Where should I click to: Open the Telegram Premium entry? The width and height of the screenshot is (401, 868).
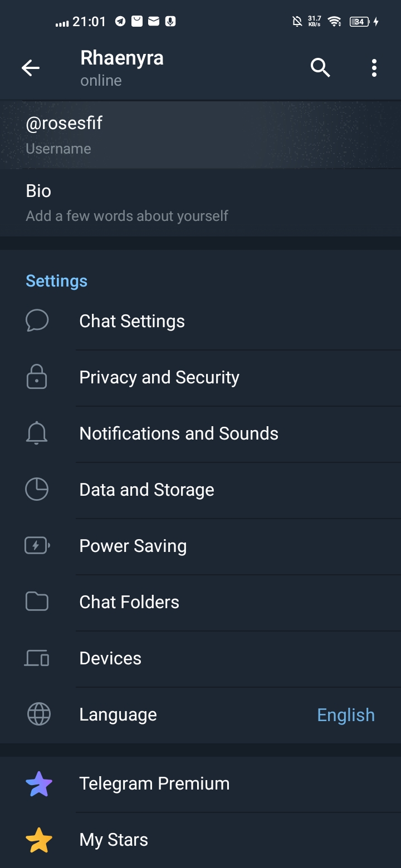coord(154,783)
